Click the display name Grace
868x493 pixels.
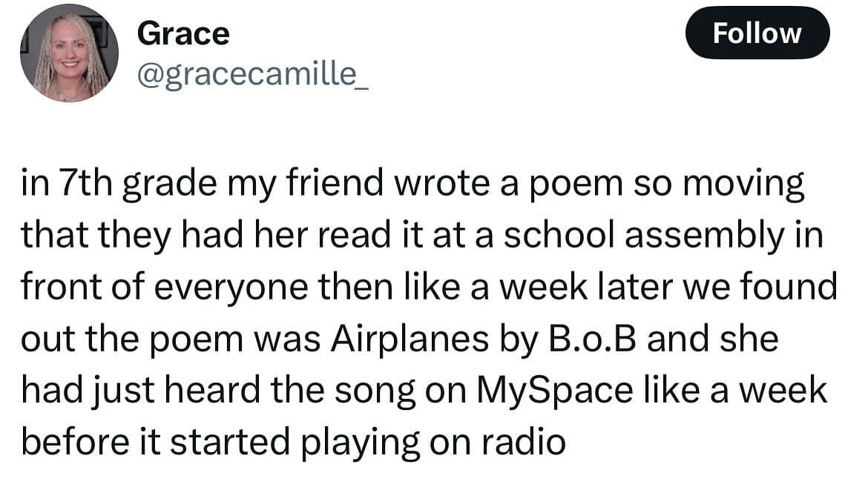click(x=184, y=33)
